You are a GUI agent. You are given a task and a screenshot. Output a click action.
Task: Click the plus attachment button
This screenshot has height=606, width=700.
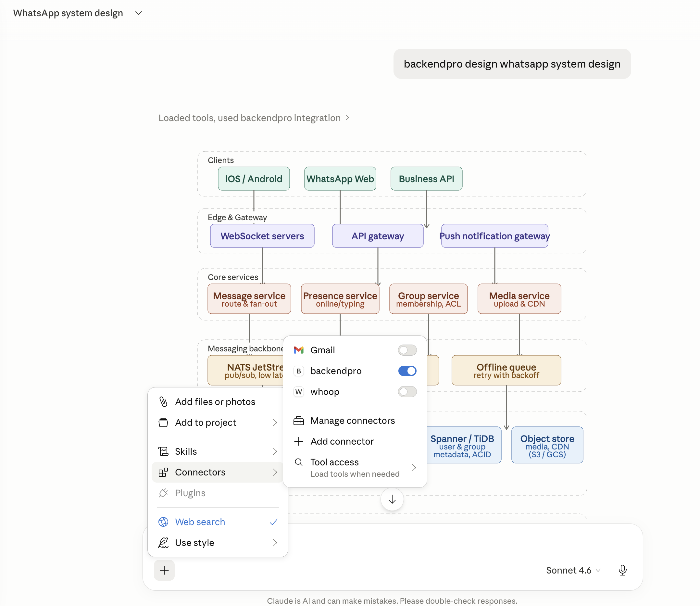click(x=164, y=570)
